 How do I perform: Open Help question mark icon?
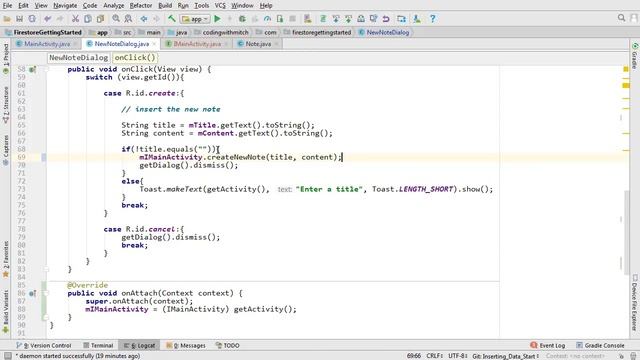pos(432,19)
